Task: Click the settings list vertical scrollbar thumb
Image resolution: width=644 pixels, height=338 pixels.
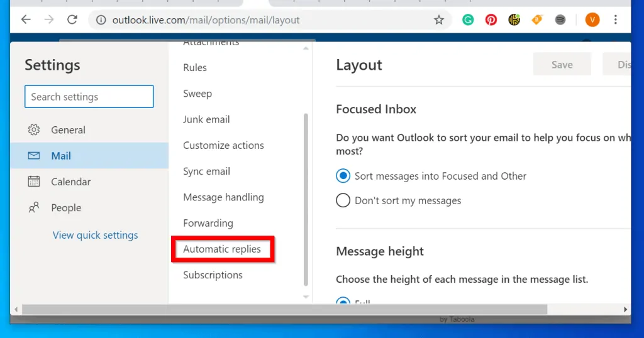Action: tap(306, 199)
